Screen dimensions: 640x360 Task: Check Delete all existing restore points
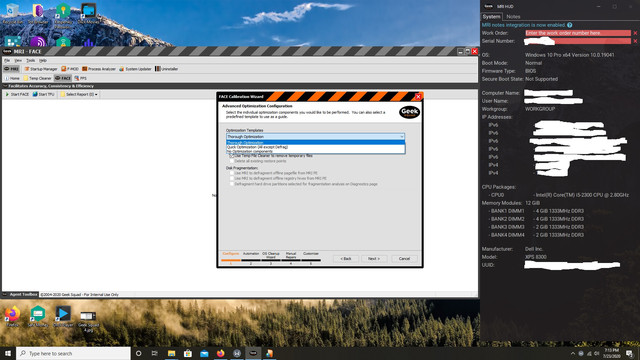click(x=231, y=161)
